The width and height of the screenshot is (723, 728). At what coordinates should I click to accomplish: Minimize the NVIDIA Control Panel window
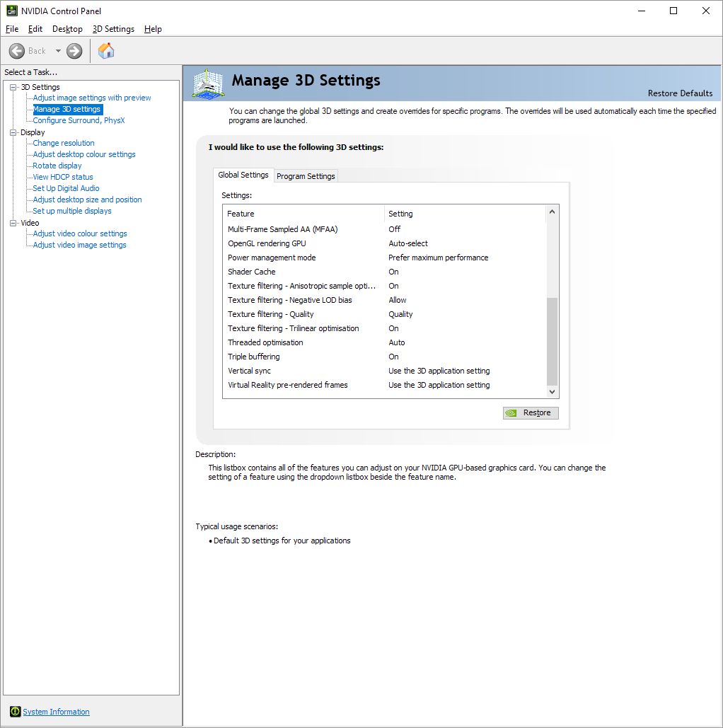(642, 11)
